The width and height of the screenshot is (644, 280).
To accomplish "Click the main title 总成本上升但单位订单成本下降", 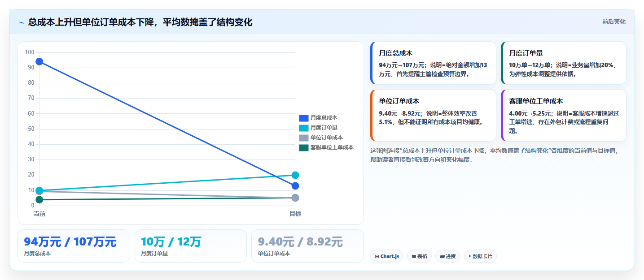I will [140, 22].
